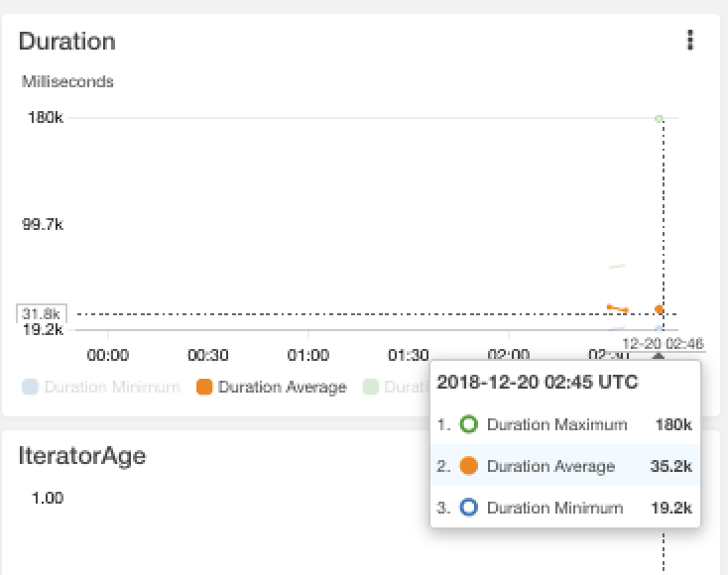
Task: Click the faded green legend swatch
Action: 371,388
